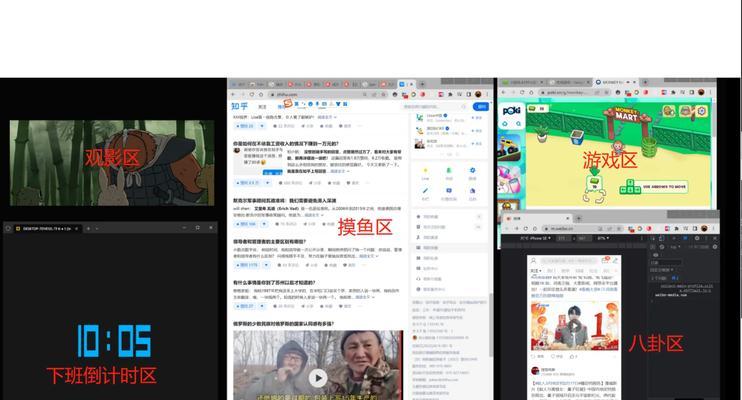Image resolution: width=742 pixels, height=400 pixels.
Task: Open the side panel icon in Zhihu browser
Action: 469,95
